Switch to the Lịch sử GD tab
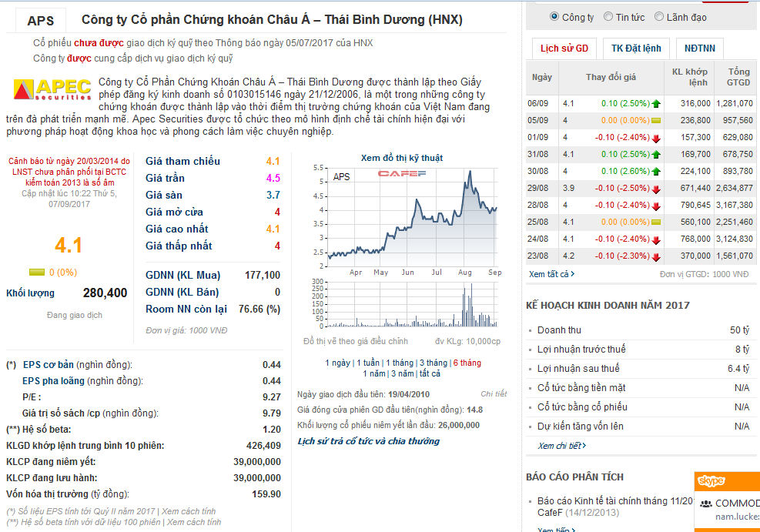760x532 pixels. pos(564,49)
